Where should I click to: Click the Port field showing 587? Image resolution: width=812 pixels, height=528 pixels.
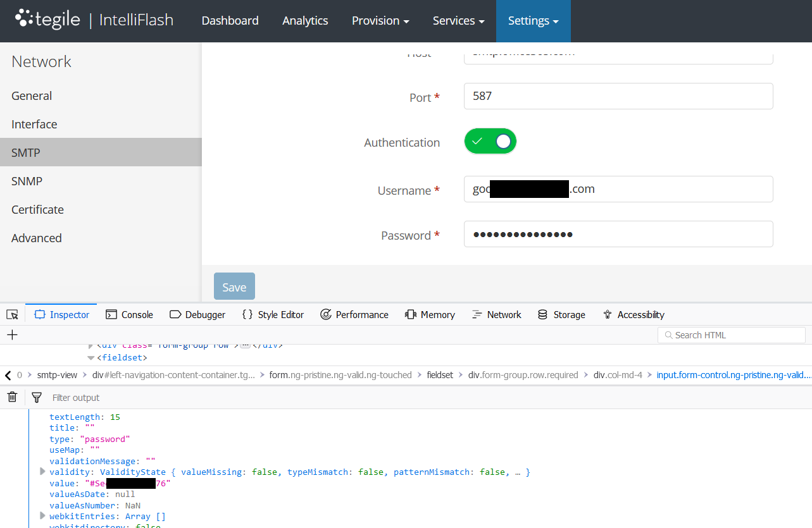point(618,96)
